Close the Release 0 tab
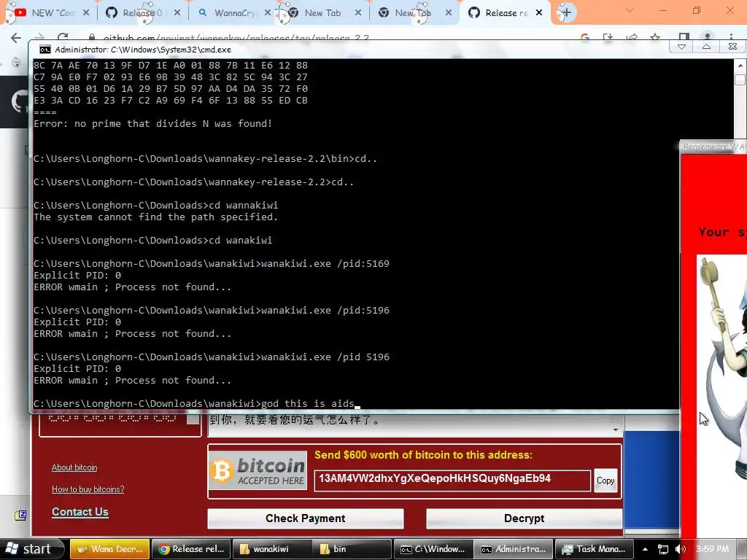The width and height of the screenshot is (747, 560). (x=177, y=13)
